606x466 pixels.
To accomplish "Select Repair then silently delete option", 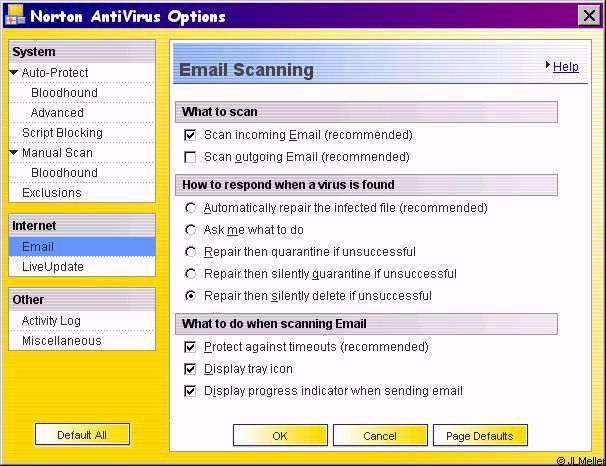I will click(x=190, y=296).
